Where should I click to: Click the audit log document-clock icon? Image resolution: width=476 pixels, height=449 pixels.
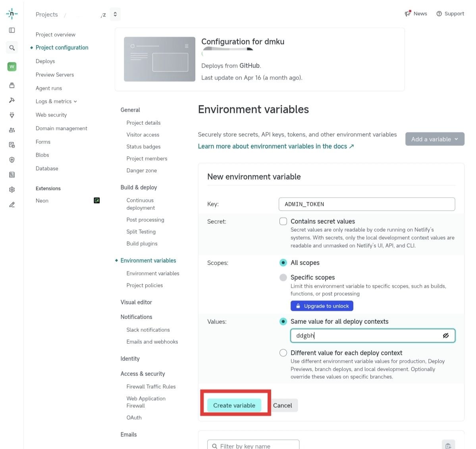[x=12, y=145]
